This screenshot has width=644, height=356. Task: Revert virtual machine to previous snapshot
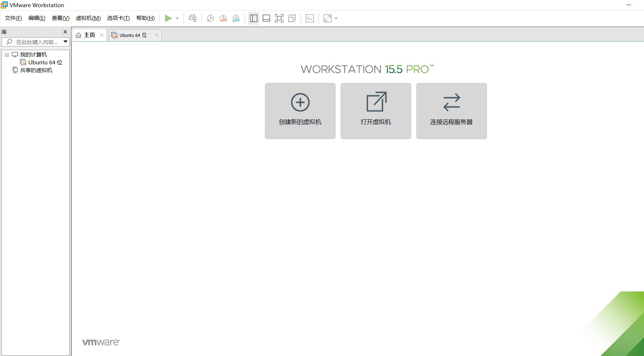coord(223,18)
